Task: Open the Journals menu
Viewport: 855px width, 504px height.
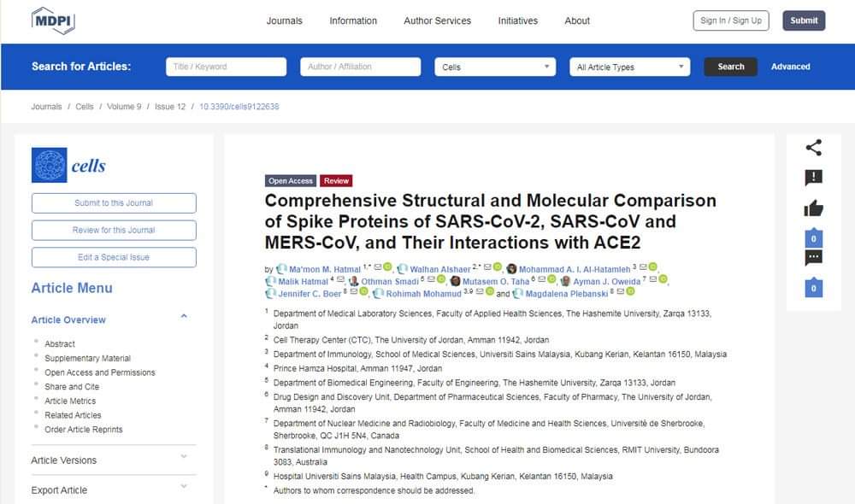Action: [284, 21]
